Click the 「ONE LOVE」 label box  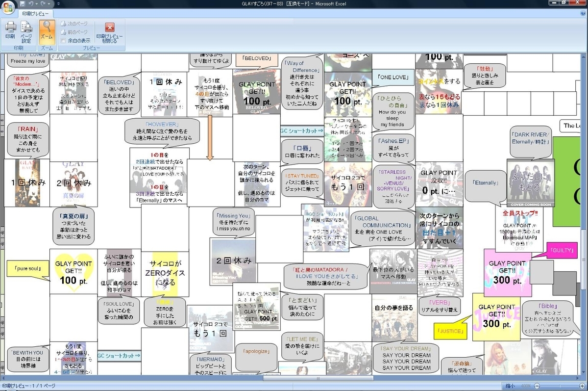tap(393, 77)
